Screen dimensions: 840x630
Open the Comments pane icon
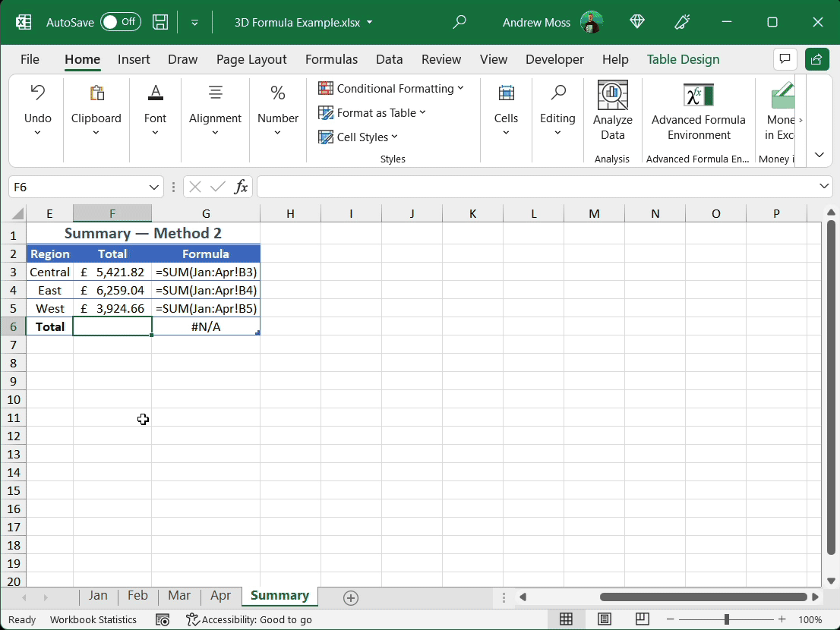(x=785, y=59)
